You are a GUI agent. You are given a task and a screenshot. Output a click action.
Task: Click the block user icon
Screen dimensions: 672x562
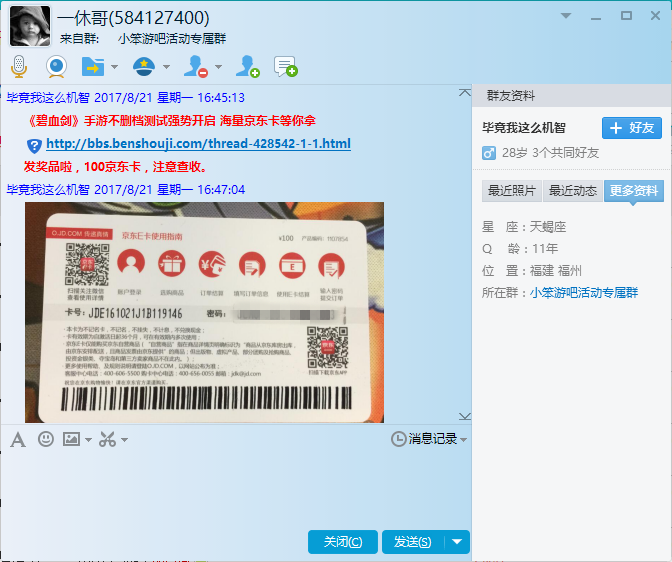tap(195, 66)
